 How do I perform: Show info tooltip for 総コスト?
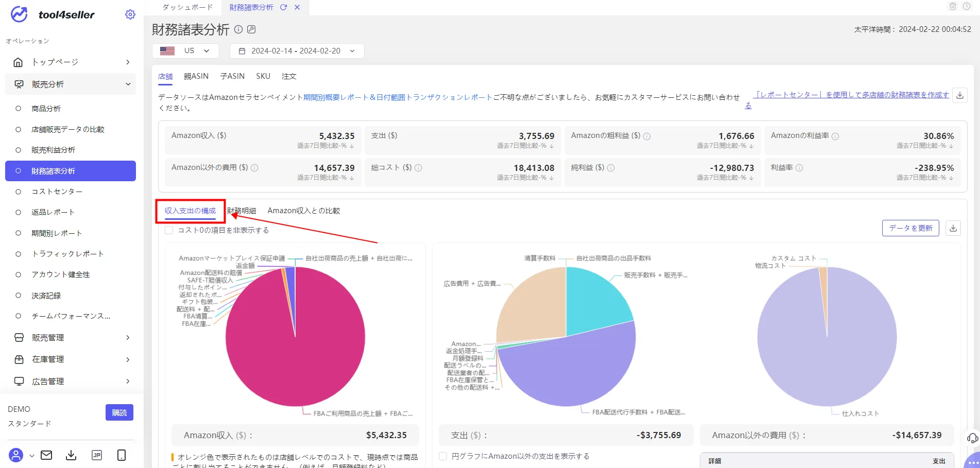(x=418, y=168)
